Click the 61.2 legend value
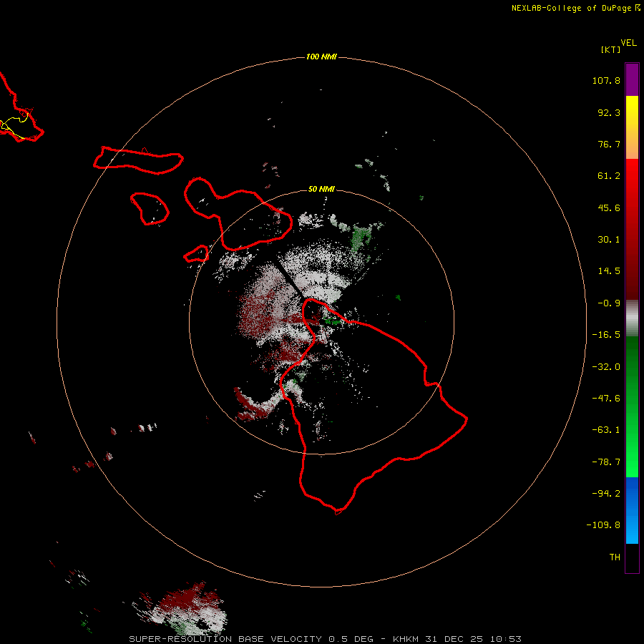The width and height of the screenshot is (644, 644). tap(609, 176)
